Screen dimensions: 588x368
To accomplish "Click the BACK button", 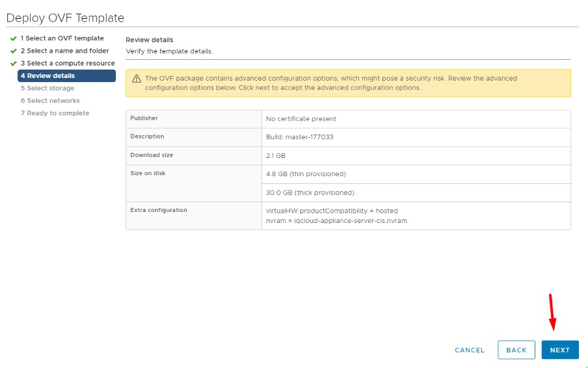I will pos(516,350).
